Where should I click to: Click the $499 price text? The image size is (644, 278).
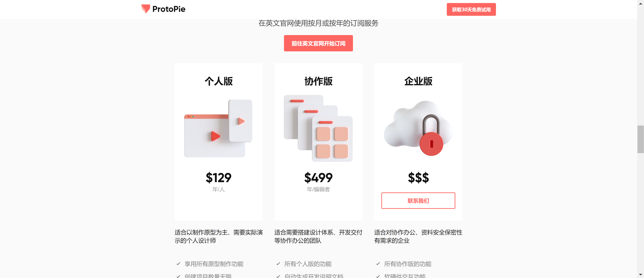pyautogui.click(x=318, y=178)
